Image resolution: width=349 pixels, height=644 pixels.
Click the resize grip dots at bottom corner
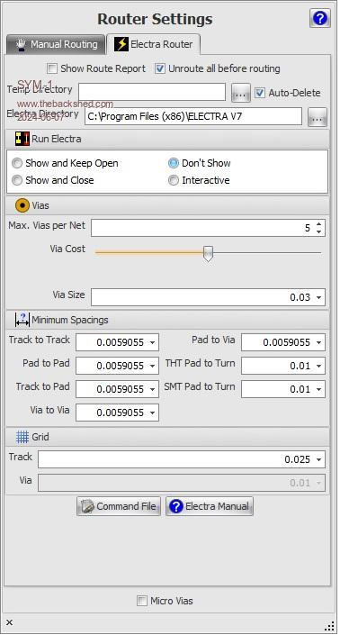tap(329, 626)
